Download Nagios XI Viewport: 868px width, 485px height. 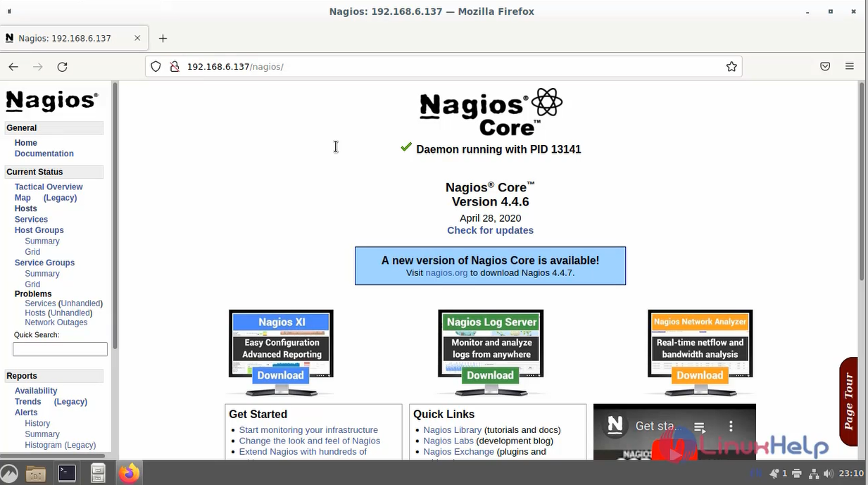[x=280, y=375]
